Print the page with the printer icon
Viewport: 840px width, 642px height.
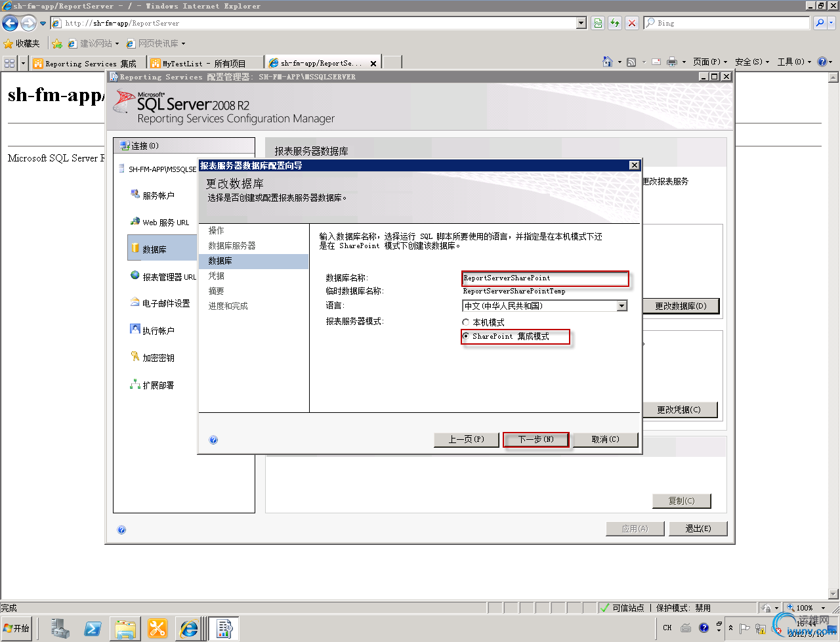(x=672, y=62)
